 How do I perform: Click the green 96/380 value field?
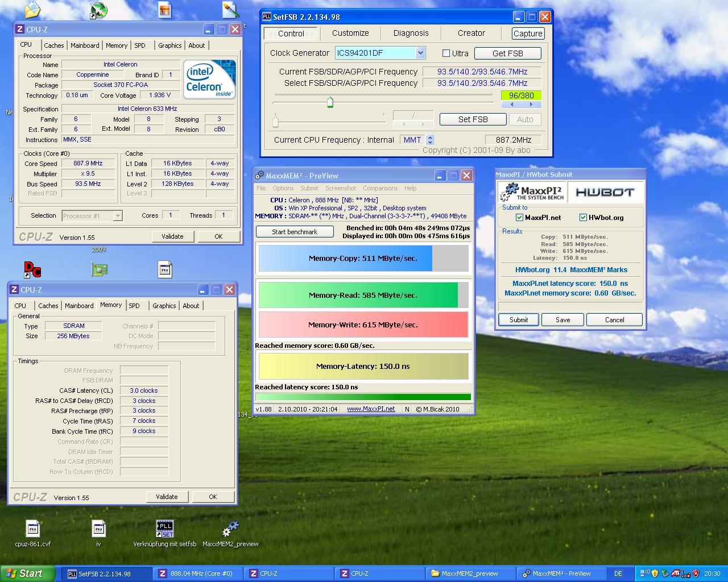point(521,95)
